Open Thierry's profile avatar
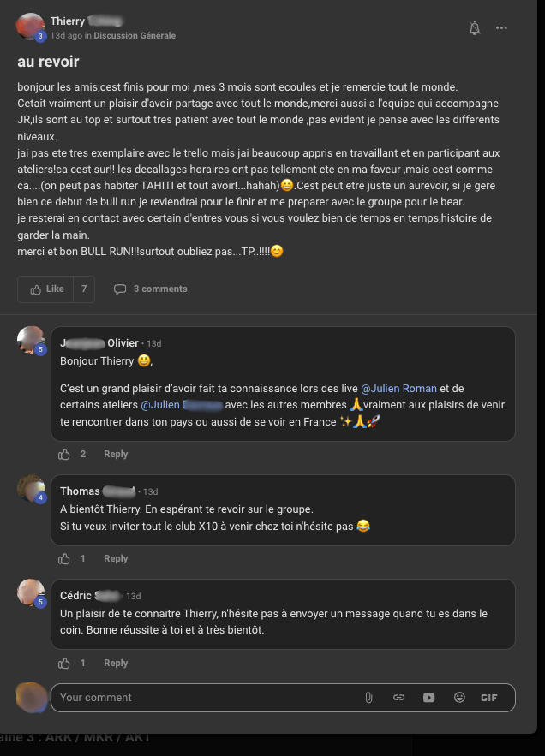This screenshot has width=545, height=756. click(30, 27)
